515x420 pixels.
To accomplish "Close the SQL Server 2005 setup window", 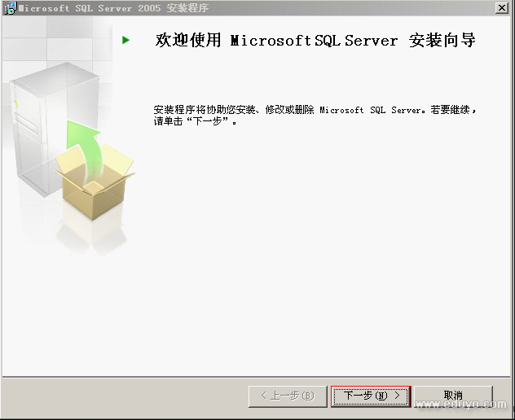I will (504, 7).
